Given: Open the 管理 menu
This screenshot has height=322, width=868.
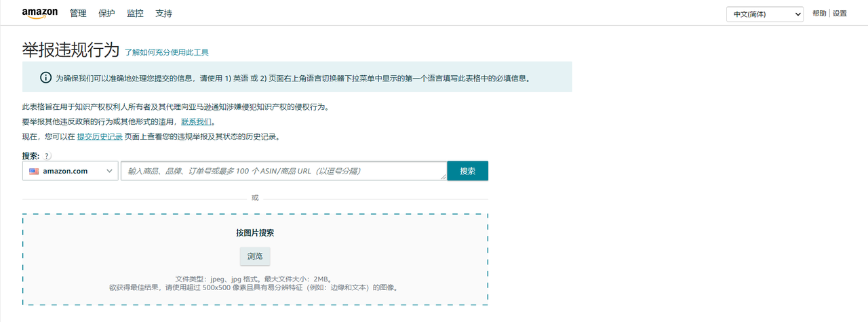Looking at the screenshot, I should 78,14.
